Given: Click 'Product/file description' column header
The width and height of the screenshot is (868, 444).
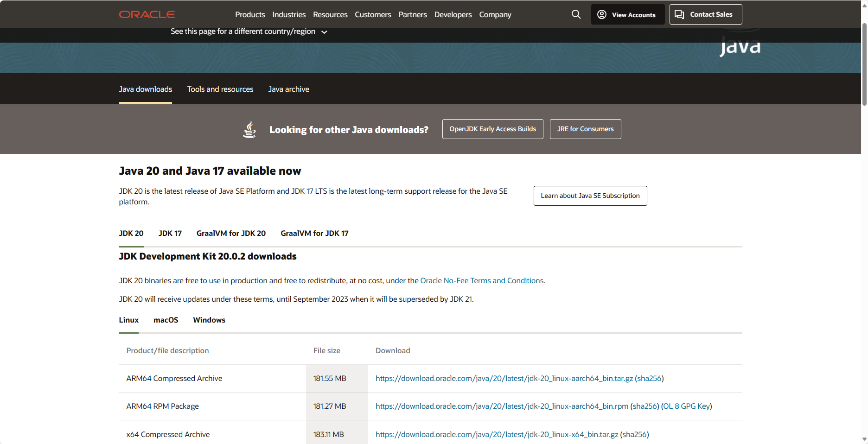Looking at the screenshot, I should [x=167, y=350].
